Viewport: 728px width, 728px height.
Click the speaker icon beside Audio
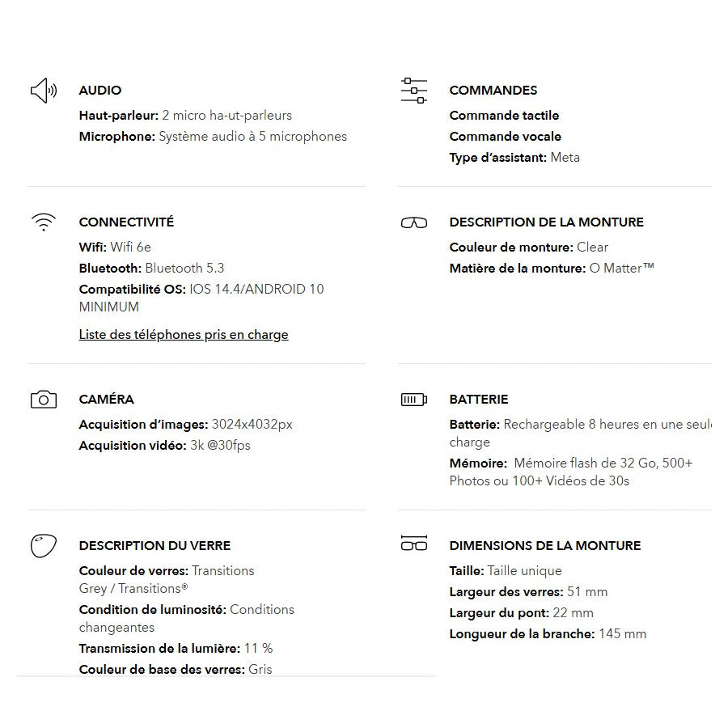pos(44,91)
